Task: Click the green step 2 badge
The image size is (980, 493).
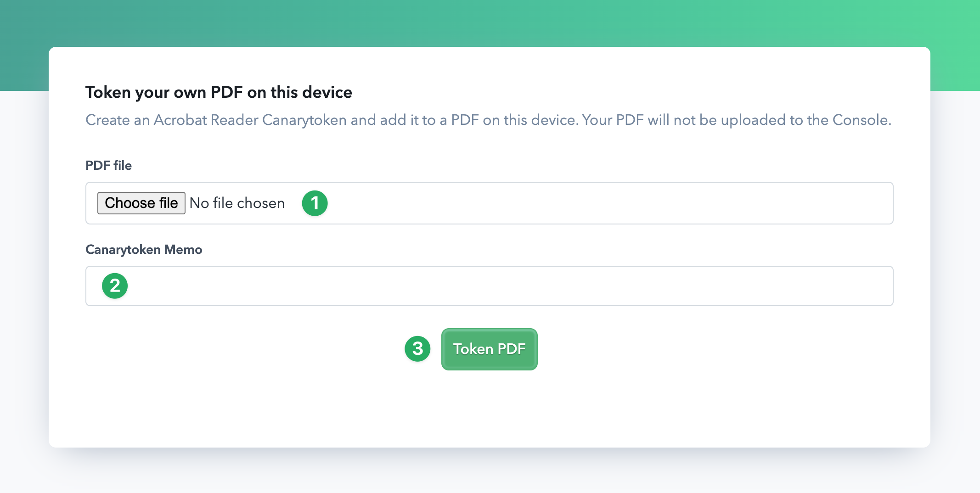Action: [115, 286]
